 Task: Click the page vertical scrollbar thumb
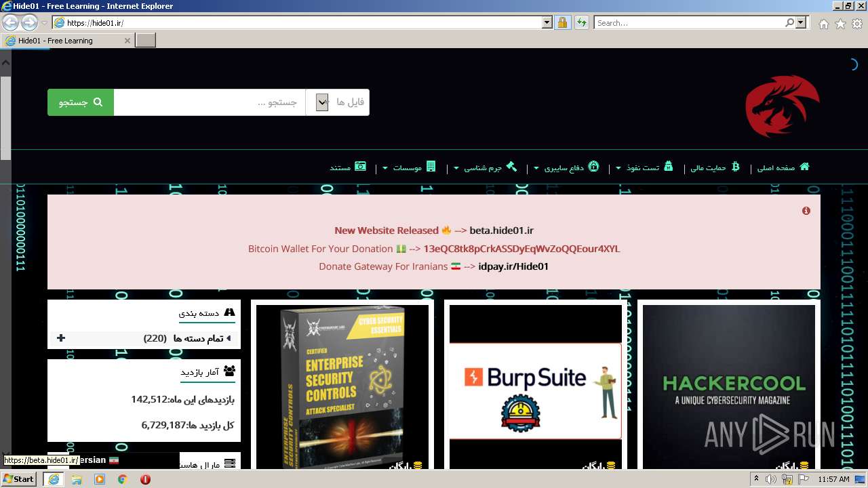click(x=5, y=117)
